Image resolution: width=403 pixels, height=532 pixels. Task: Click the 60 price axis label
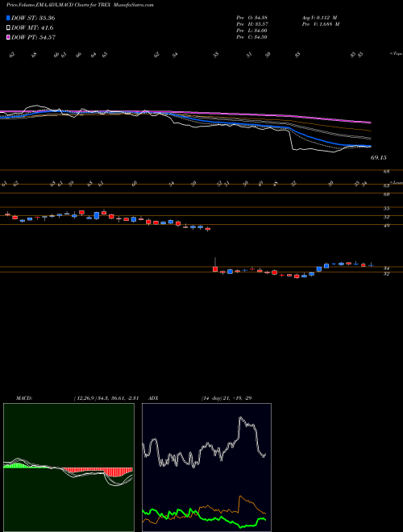[386, 194]
